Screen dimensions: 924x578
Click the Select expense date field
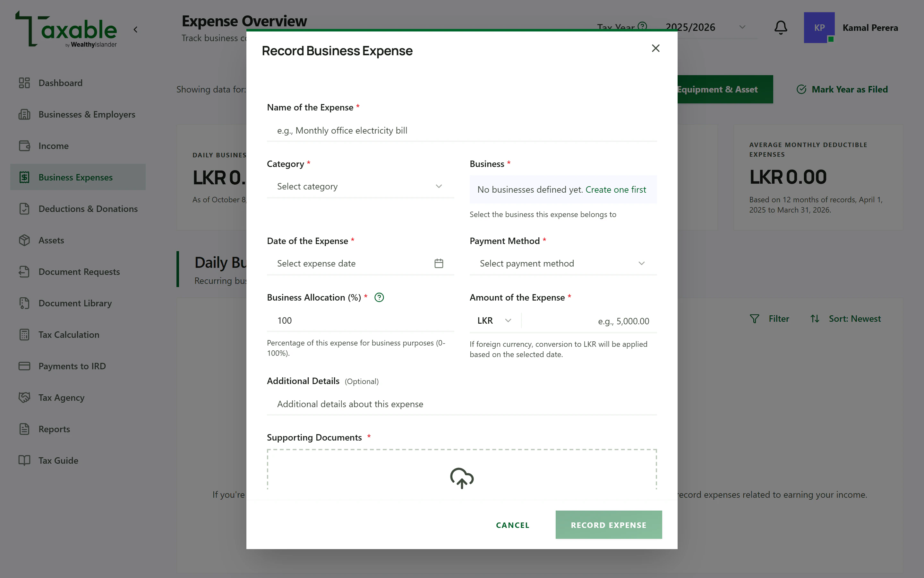(x=360, y=263)
